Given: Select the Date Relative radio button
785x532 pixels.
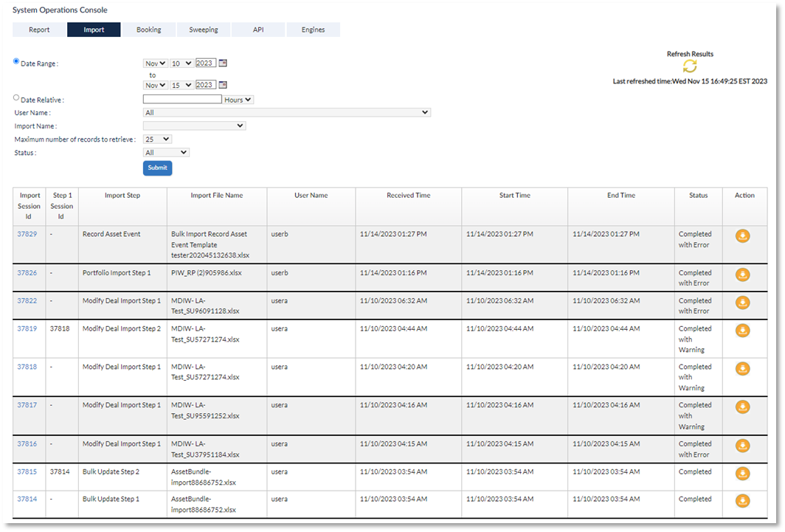Looking at the screenshot, I should coord(16,98).
